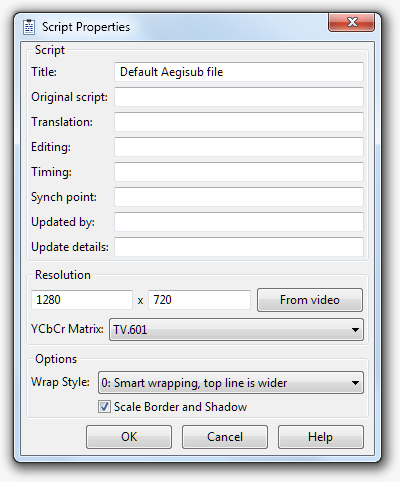Click into the Original script field

tap(239, 97)
